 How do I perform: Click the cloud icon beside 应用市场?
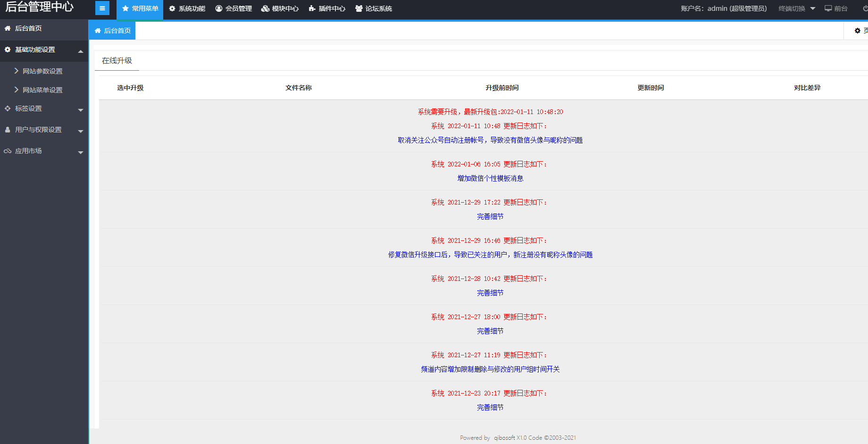click(x=8, y=151)
